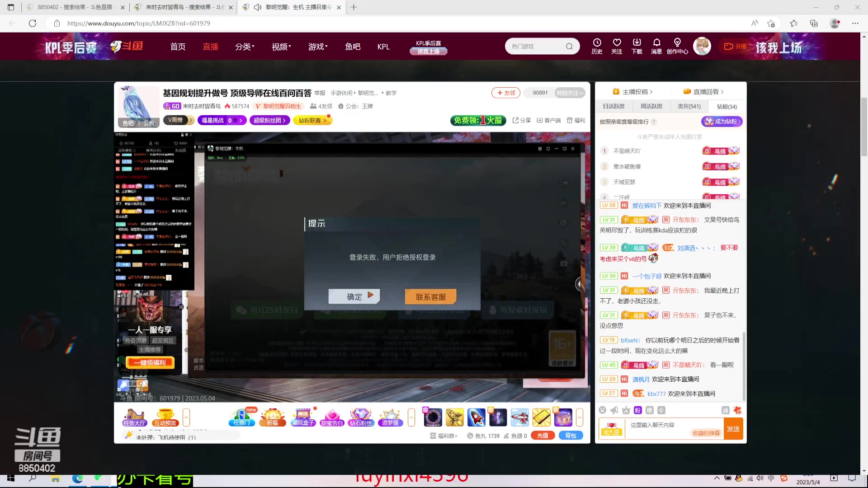Viewport: 868px width, 488px height.
Task: Click the 粉 fan danmaku icon
Action: (637, 410)
